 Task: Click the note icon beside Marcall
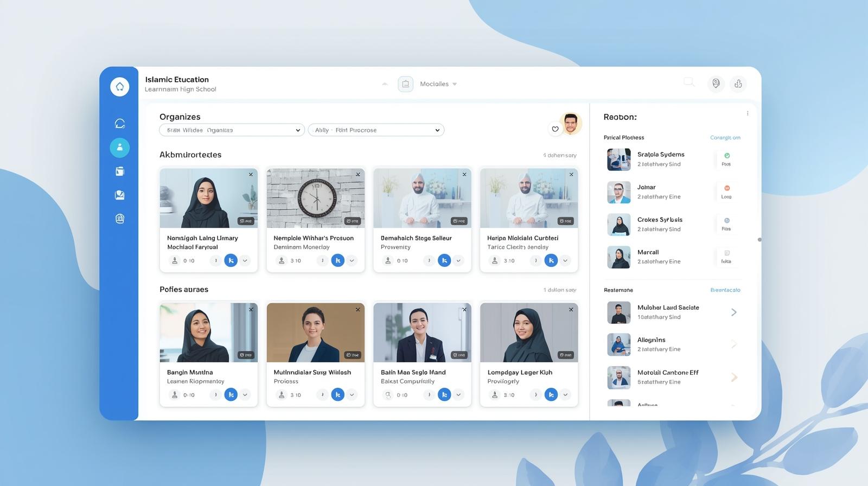[x=727, y=253]
